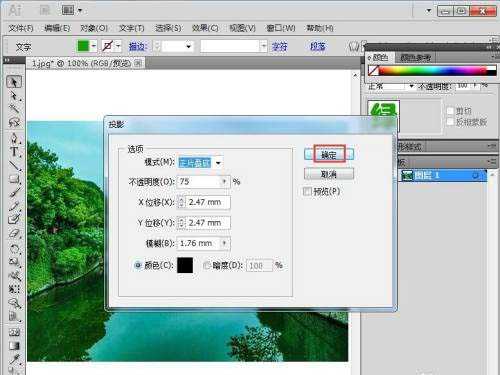Select the Paintbrush tool
Image resolution: width=500 pixels, height=375 pixels.
(14, 193)
